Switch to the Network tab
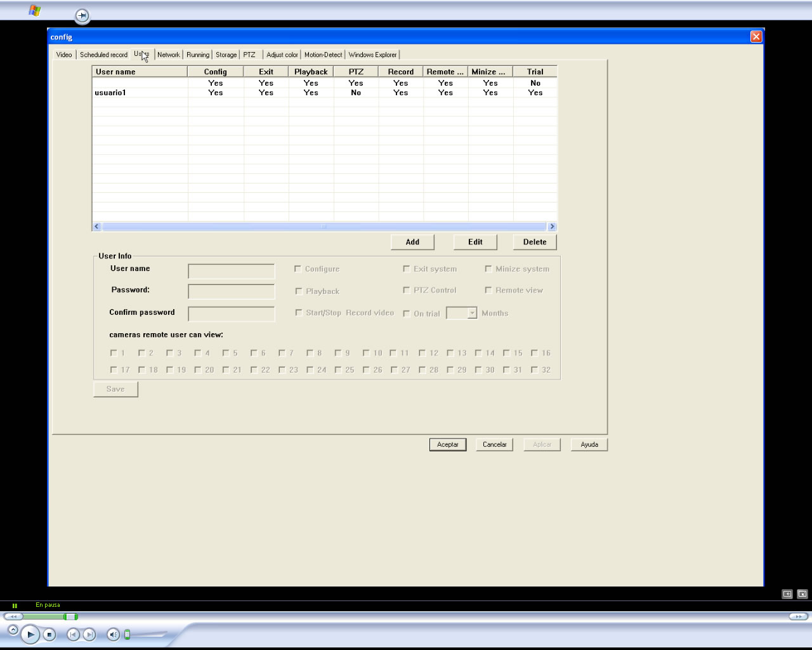 point(168,55)
